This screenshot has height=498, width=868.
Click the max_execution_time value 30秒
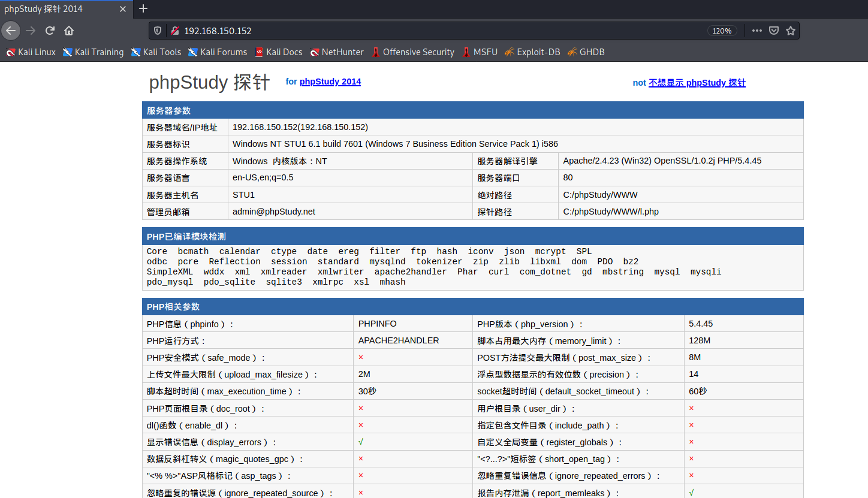[367, 391]
